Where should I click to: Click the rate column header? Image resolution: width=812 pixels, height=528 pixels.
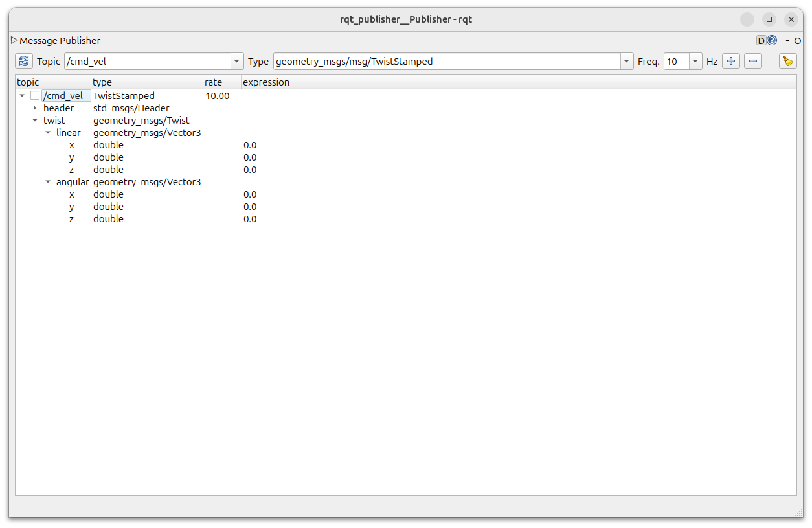[x=214, y=82]
